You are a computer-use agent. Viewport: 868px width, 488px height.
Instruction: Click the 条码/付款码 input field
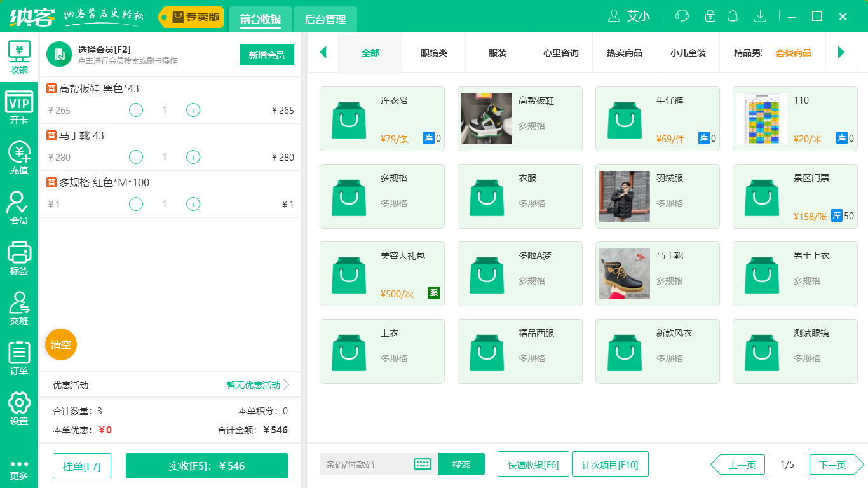365,464
